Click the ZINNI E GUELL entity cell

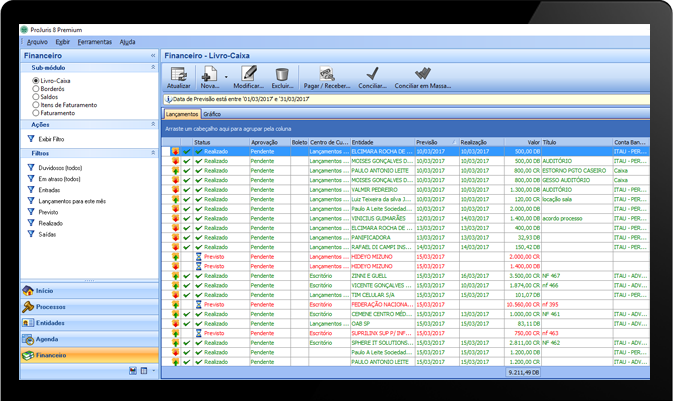point(382,276)
